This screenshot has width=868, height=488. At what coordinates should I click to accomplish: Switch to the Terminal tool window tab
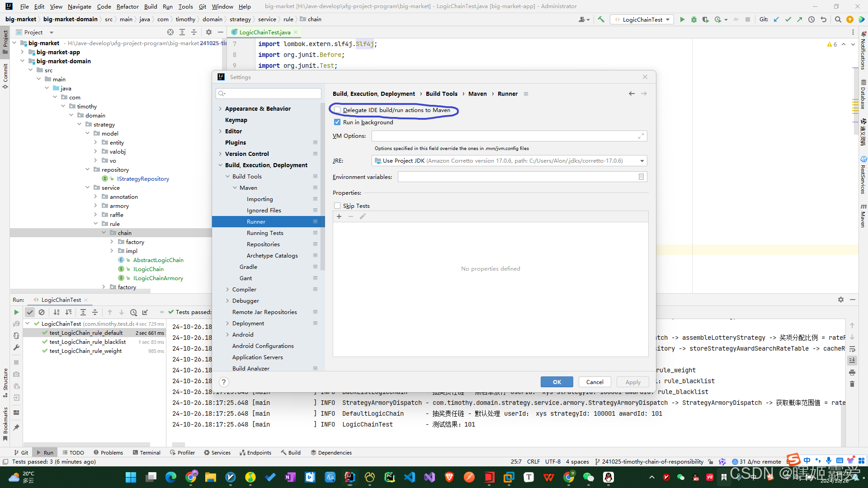[x=147, y=452]
